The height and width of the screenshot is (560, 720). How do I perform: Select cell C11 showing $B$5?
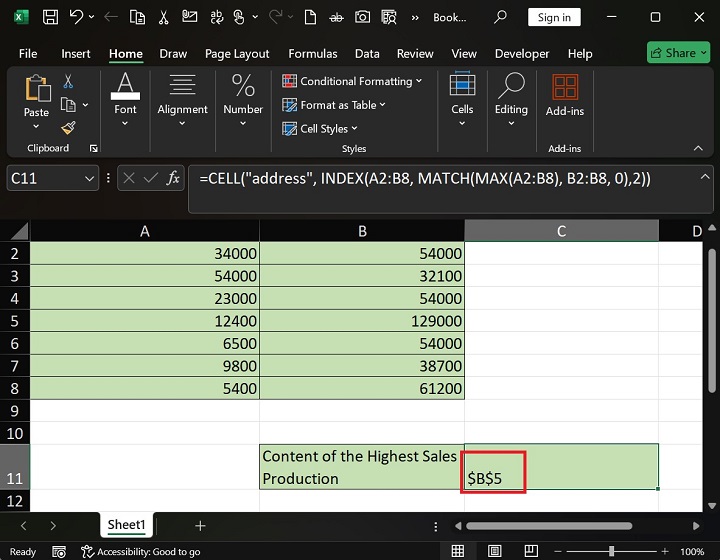(x=561, y=467)
